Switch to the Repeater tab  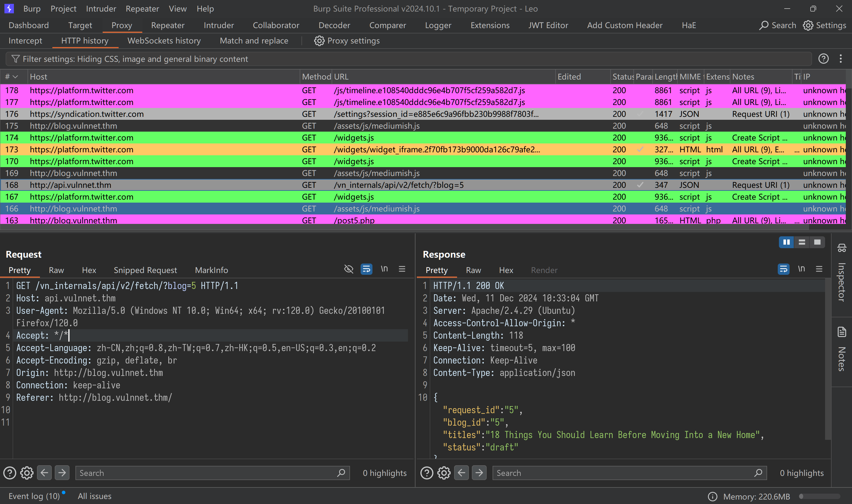(168, 25)
